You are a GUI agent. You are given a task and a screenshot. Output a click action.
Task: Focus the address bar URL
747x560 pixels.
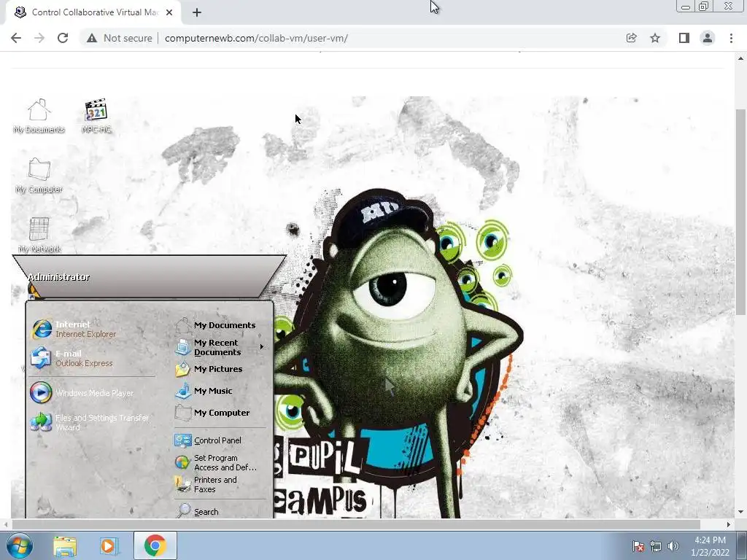pyautogui.click(x=256, y=38)
